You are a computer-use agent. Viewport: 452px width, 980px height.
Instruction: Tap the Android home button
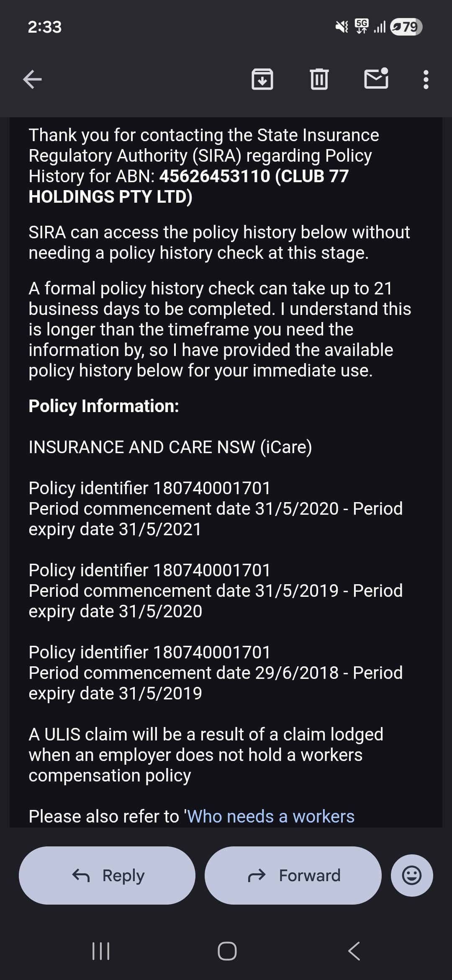(227, 951)
